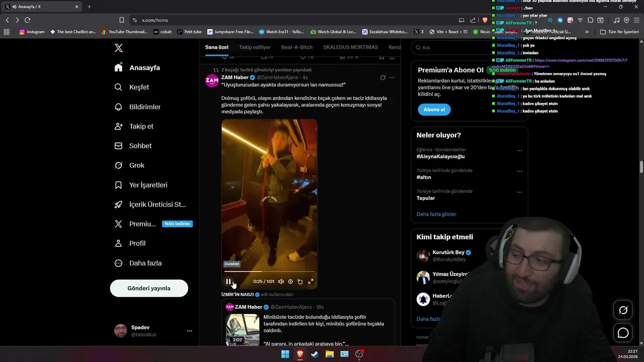Switch to Takip ediliyor tab
Screen dimensions: 644x362
click(255, 47)
